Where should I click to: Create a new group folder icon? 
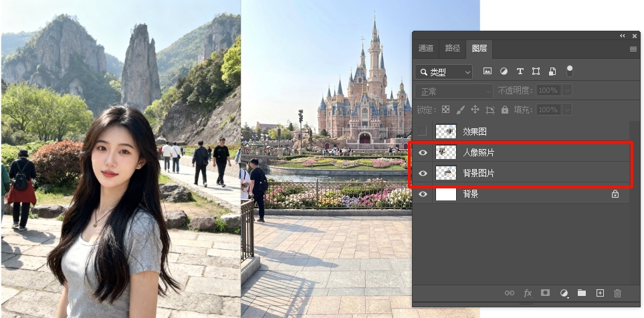pyautogui.click(x=582, y=293)
